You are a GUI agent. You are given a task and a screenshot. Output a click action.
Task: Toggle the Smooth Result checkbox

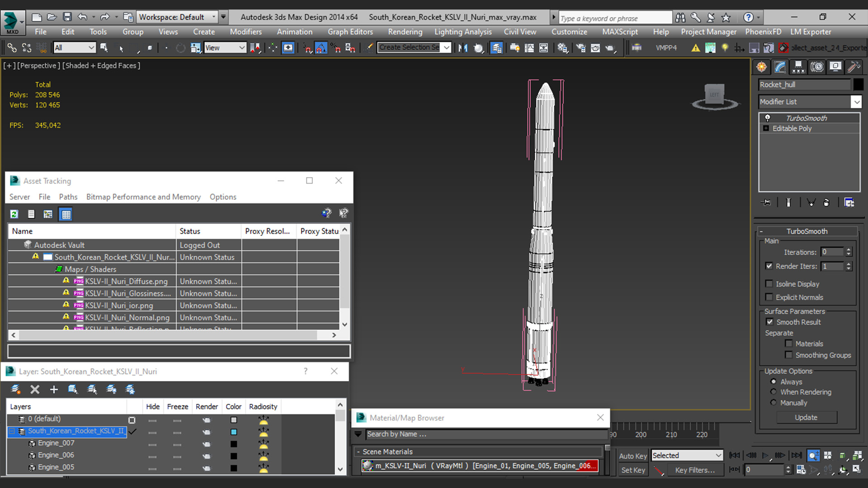tap(769, 322)
